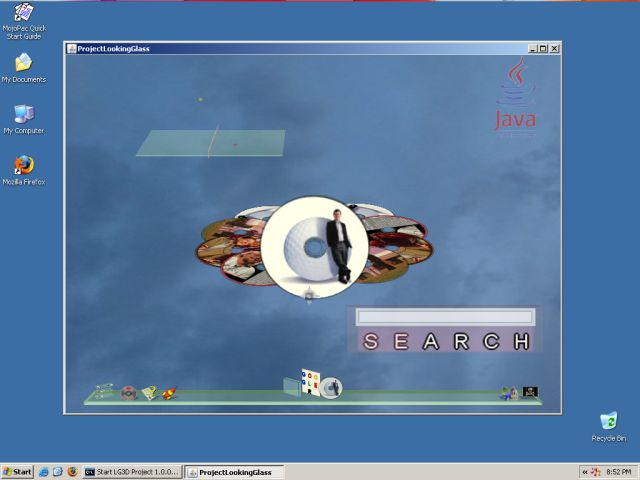Click the letter E in SEARCH

point(401,341)
